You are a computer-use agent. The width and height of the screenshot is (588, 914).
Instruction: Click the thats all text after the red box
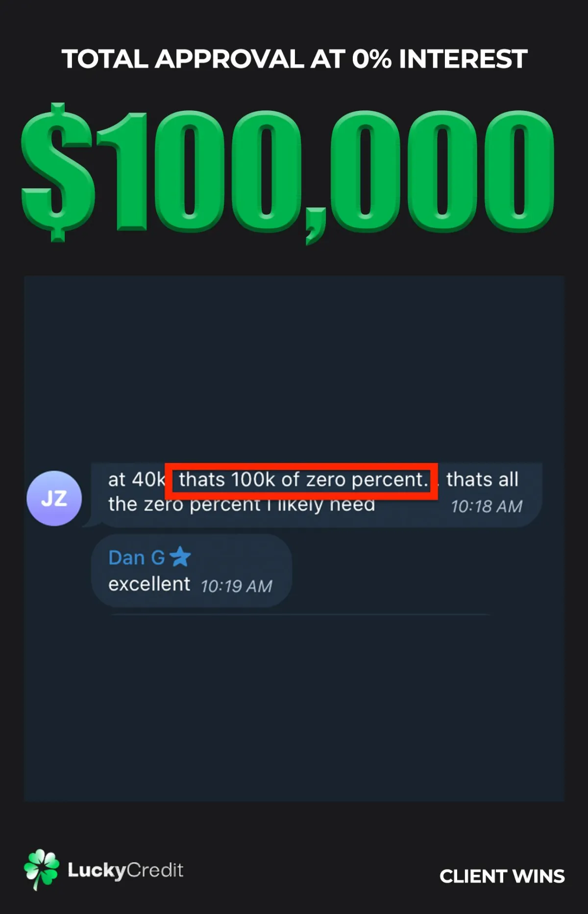(x=482, y=480)
